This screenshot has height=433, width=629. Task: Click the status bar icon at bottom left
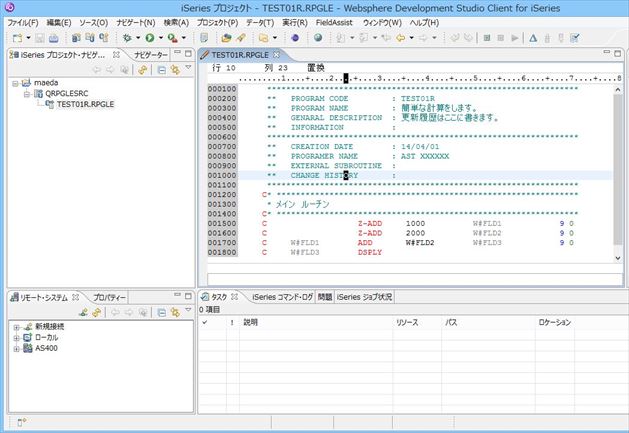pyautogui.click(x=22, y=422)
